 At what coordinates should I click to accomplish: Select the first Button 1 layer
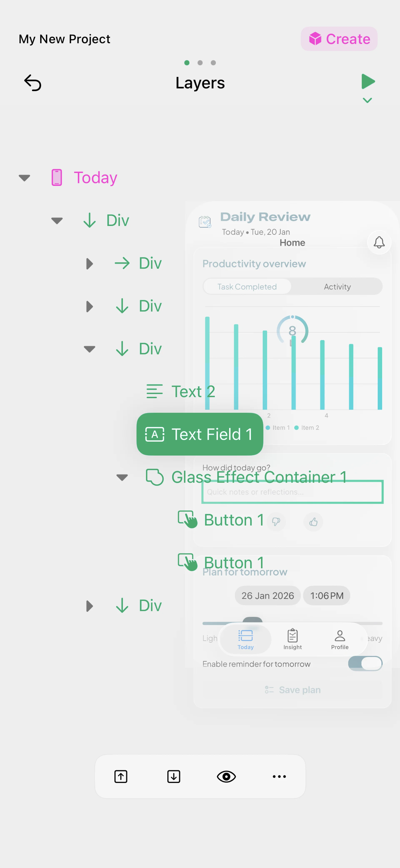(x=221, y=520)
